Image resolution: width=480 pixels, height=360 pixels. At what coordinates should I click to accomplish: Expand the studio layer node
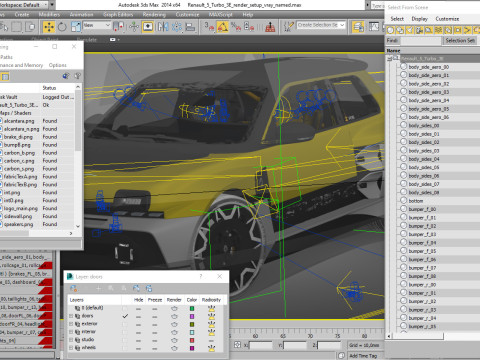71,340
